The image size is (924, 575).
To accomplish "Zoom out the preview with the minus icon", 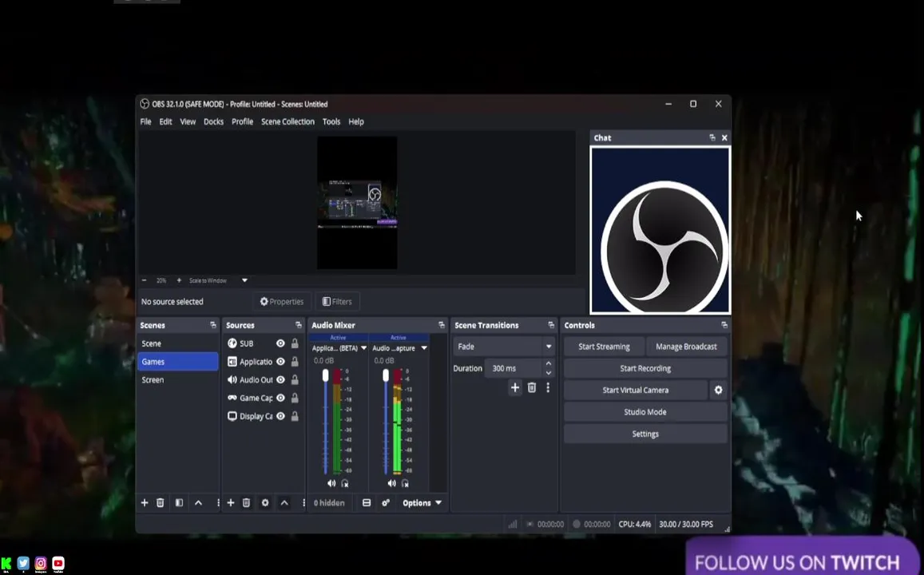I will (144, 280).
